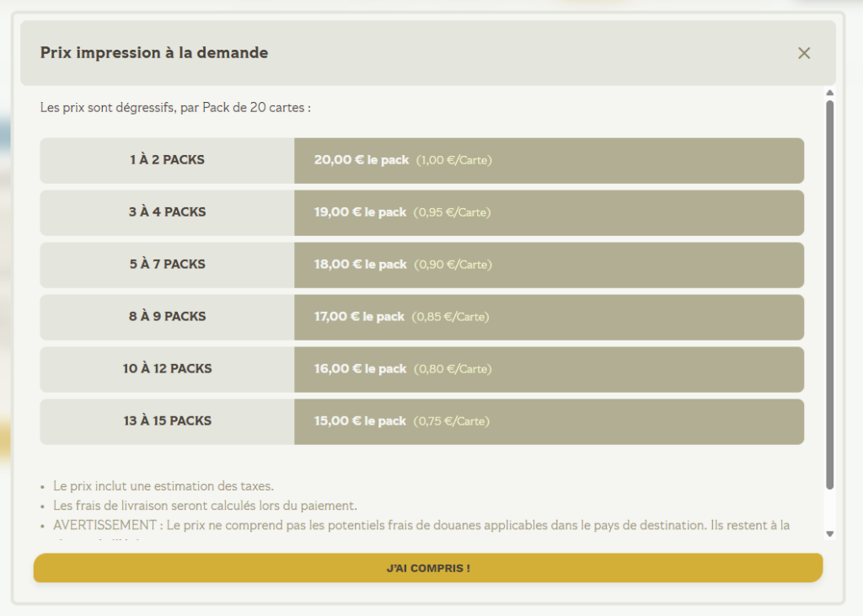
Task: Click the scrollbar up arrow
Action: [829, 93]
